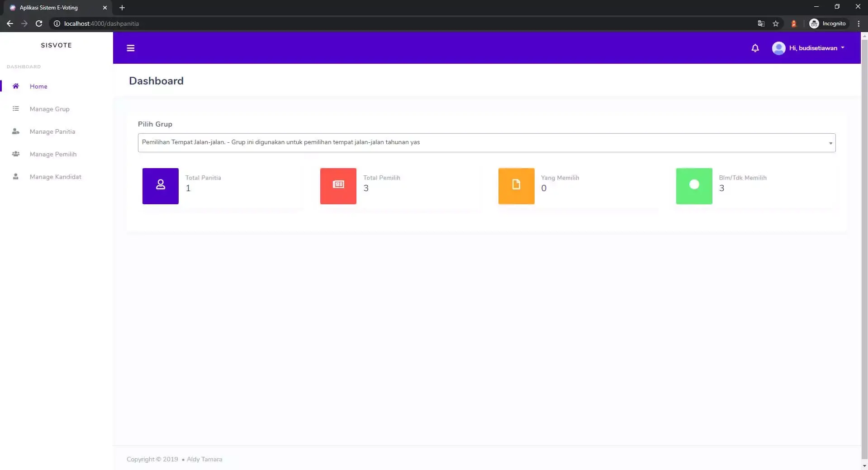Viewport: 868px width, 470px height.
Task: Go back with browser back arrow
Action: 10,23
